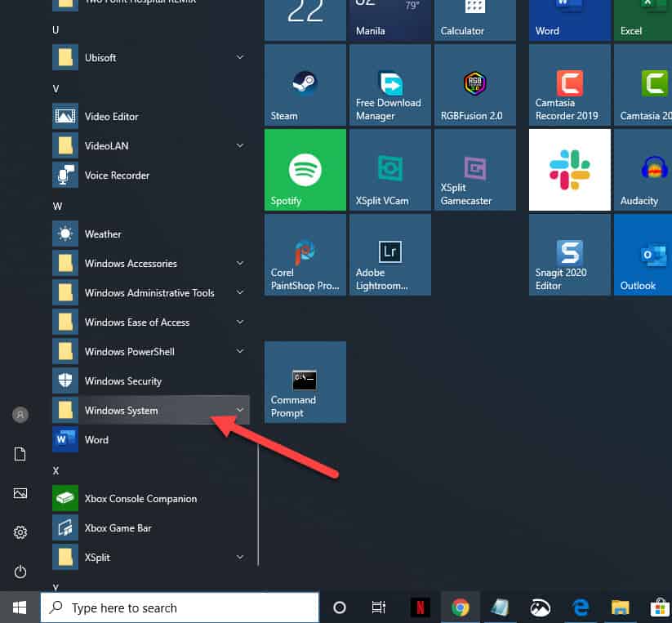Open the Word tile
The width and height of the screenshot is (672, 623).
570,20
